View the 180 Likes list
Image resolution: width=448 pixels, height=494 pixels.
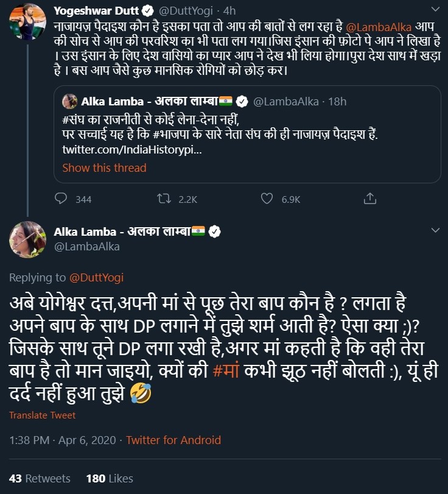point(110,478)
